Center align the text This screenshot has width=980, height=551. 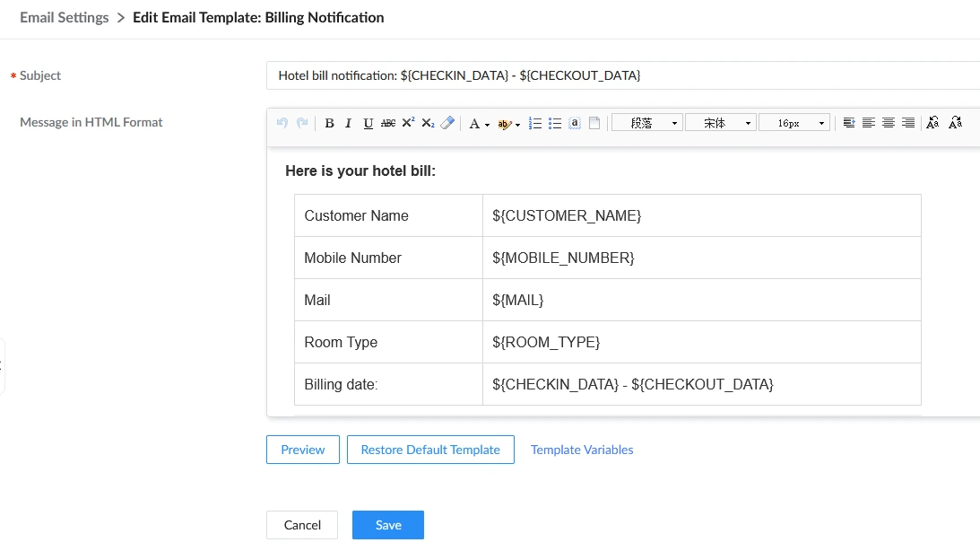click(889, 123)
